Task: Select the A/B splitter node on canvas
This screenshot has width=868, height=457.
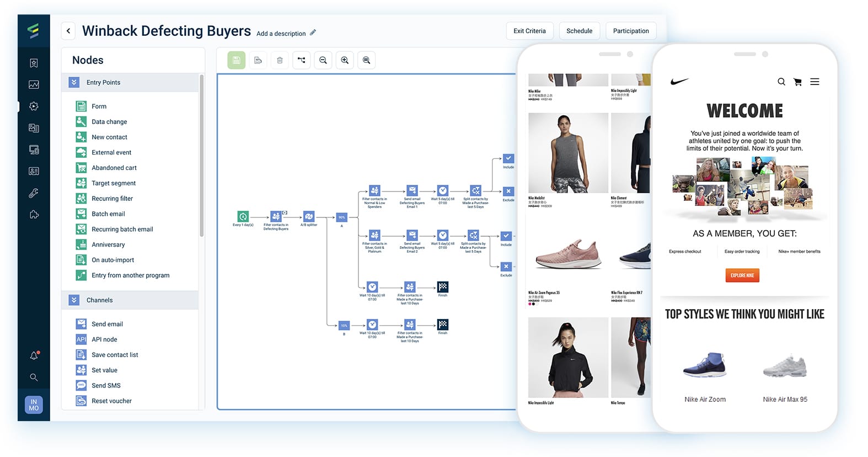Action: (x=309, y=216)
